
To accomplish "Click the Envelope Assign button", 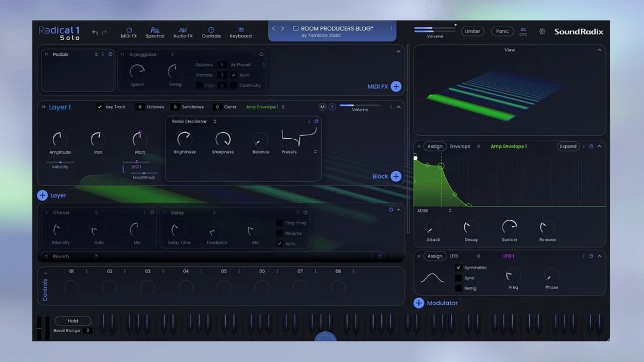I will click(x=435, y=146).
